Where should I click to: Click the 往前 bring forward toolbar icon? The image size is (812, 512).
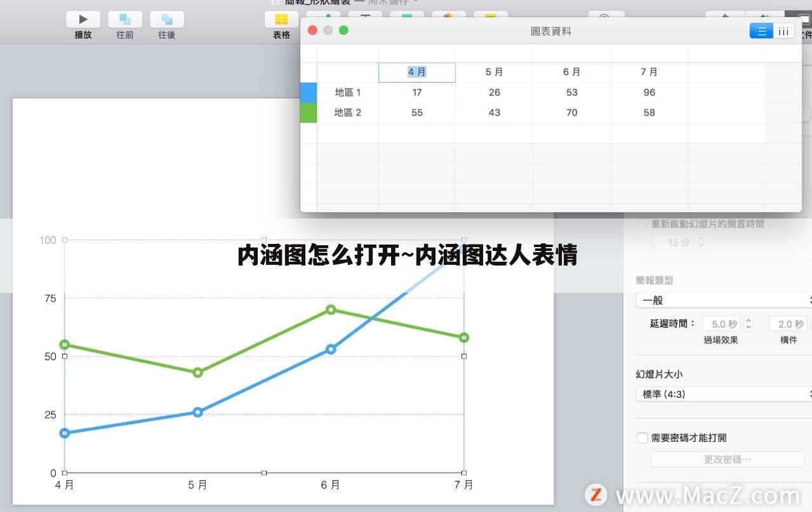[x=125, y=20]
